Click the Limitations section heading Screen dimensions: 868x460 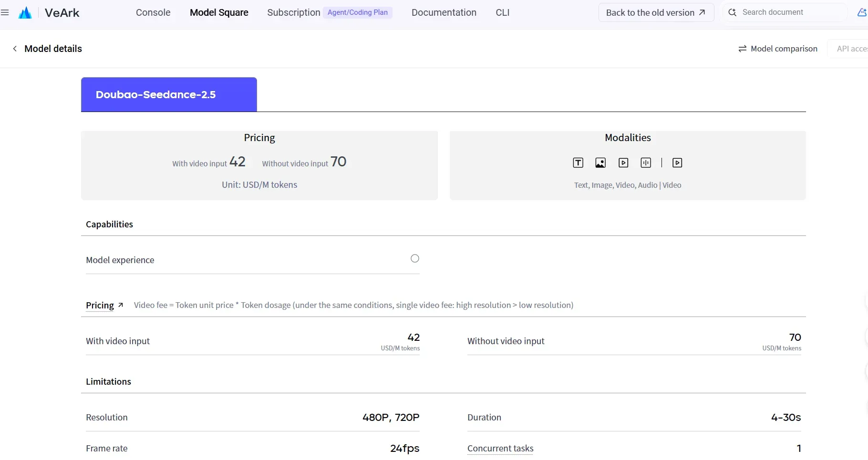click(108, 381)
